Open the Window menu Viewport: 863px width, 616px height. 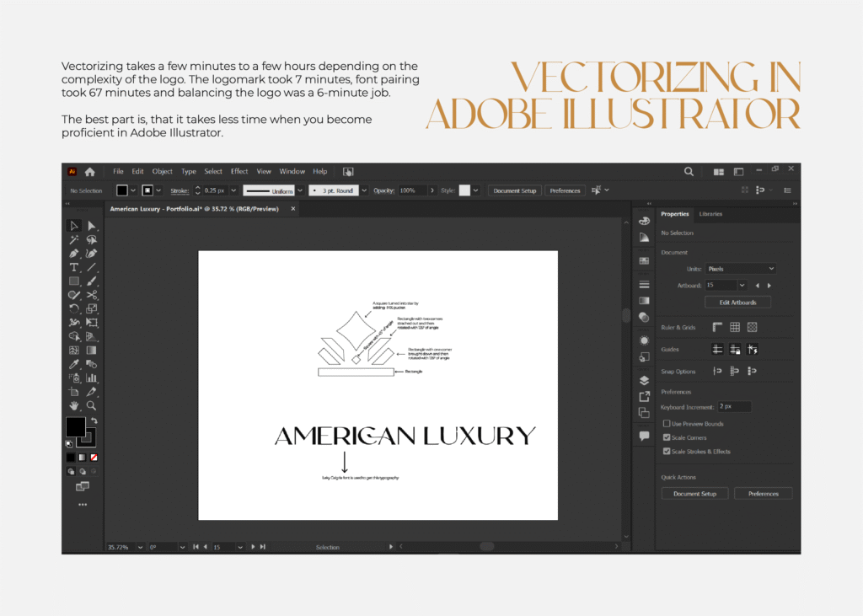pyautogui.click(x=292, y=171)
